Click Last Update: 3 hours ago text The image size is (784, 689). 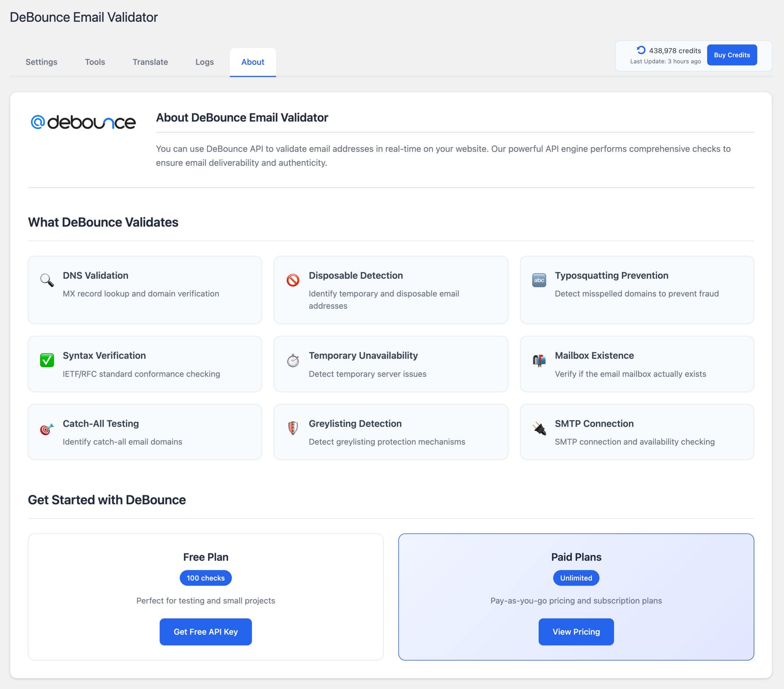(x=665, y=61)
